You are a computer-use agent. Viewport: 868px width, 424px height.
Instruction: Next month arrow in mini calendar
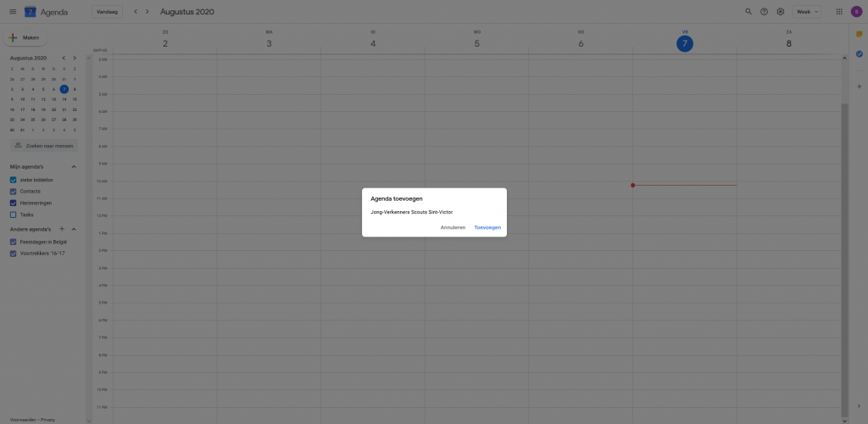(x=75, y=58)
